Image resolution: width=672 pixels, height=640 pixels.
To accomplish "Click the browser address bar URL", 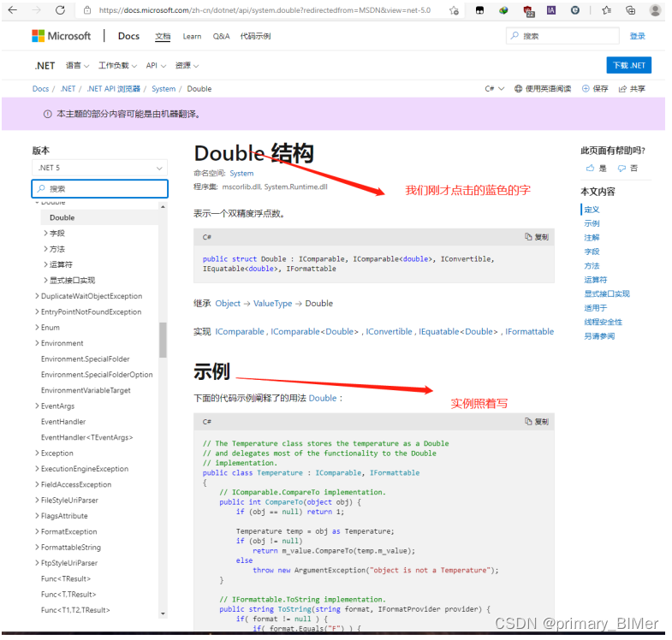I will tap(265, 10).
